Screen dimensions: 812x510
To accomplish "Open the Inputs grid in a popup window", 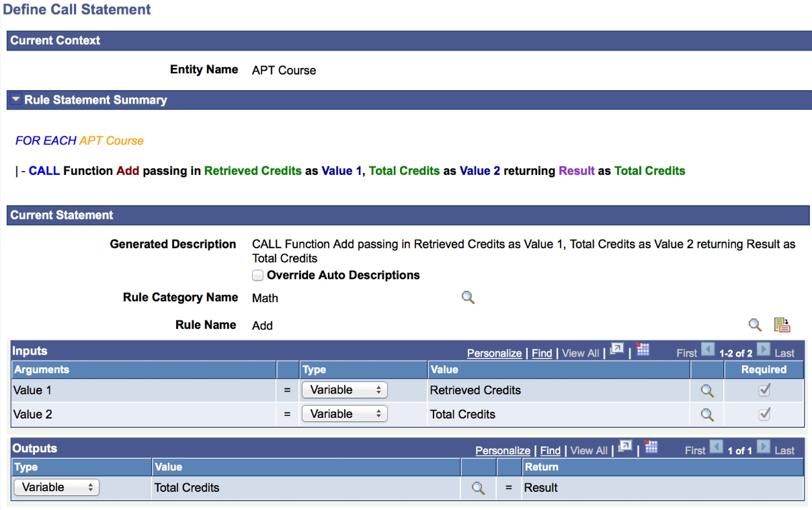I will pyautogui.click(x=616, y=351).
